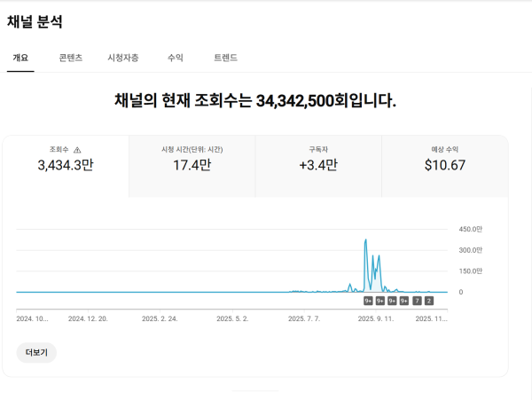
Task: Select the 예상 수익 $10.67 metric card
Action: [x=444, y=165]
